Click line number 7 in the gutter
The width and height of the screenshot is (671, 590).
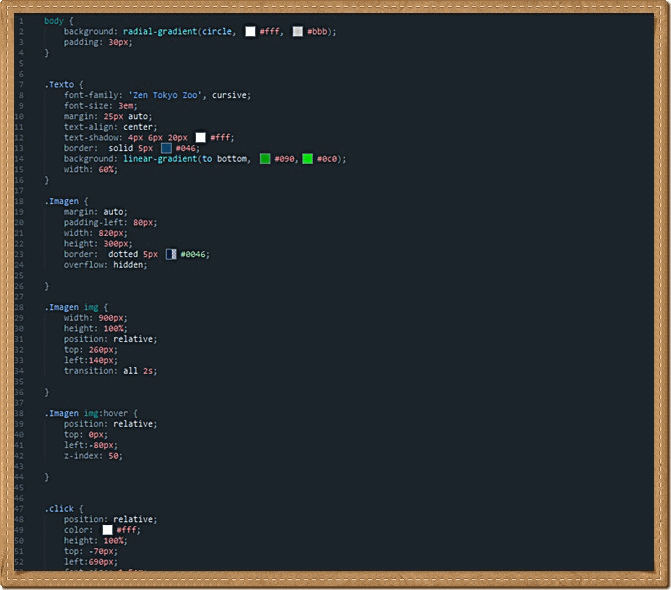21,84
